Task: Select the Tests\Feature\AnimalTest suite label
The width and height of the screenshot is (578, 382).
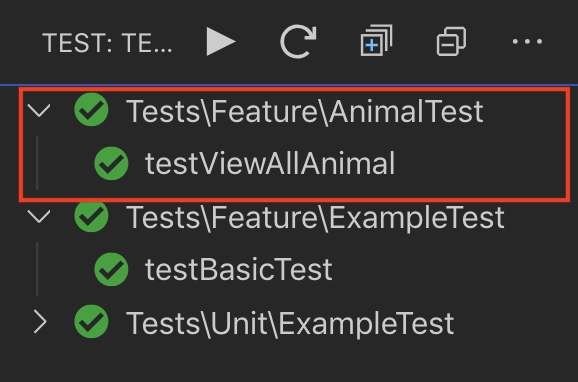Action: (x=304, y=111)
